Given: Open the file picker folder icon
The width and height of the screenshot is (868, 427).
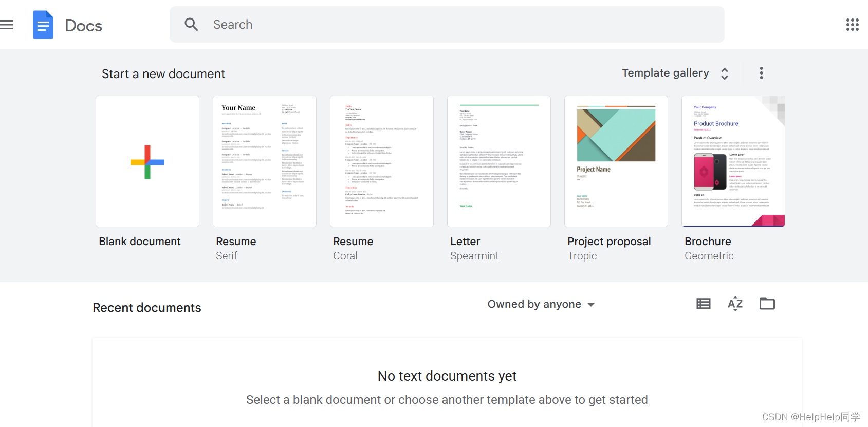Looking at the screenshot, I should (x=767, y=304).
